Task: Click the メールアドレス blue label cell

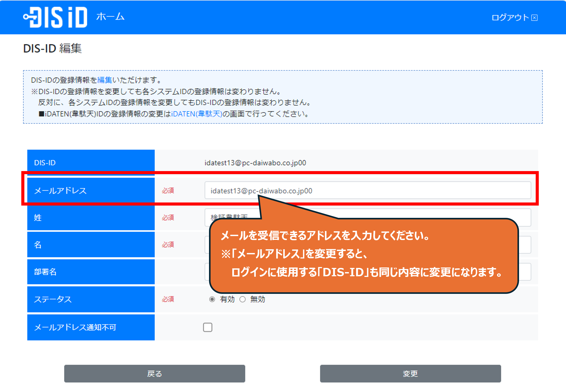Action: point(91,191)
